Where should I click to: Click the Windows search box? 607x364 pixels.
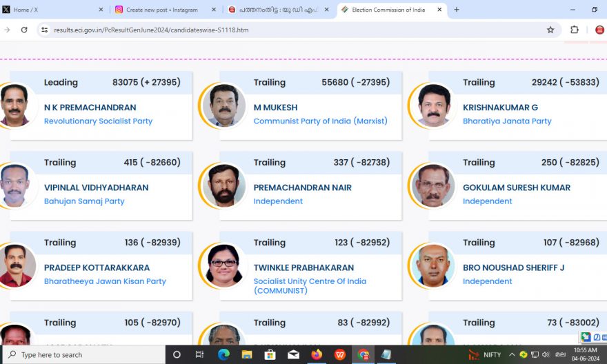(x=85, y=355)
